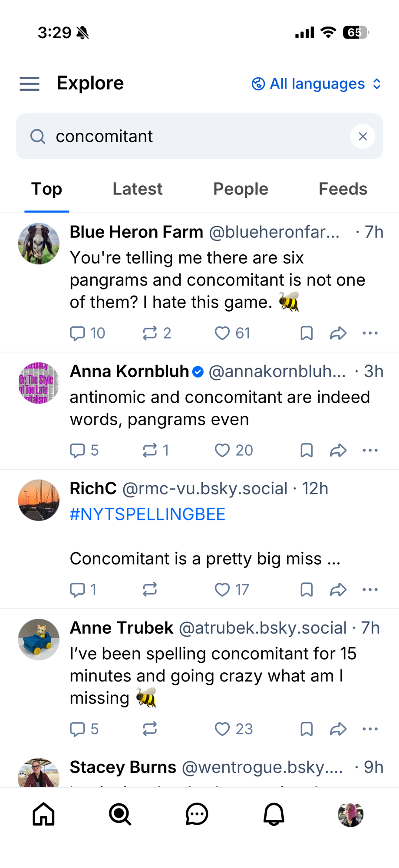The image size is (399, 868).
Task: Bookmark RichC's post
Action: tap(307, 590)
